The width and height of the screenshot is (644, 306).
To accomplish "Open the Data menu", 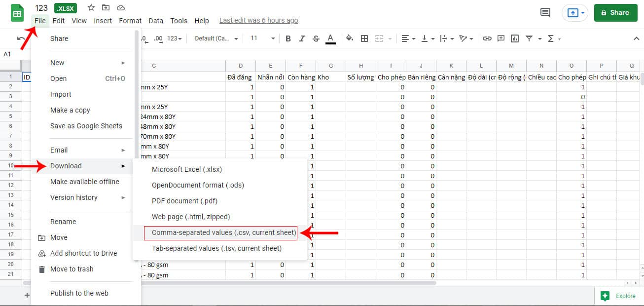I will [155, 20].
